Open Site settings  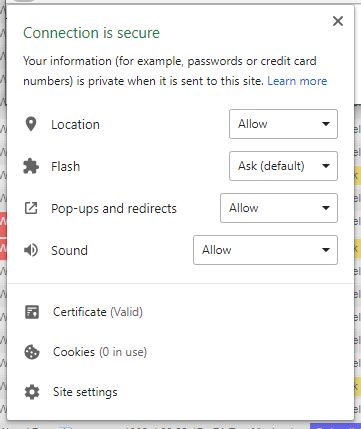click(85, 392)
